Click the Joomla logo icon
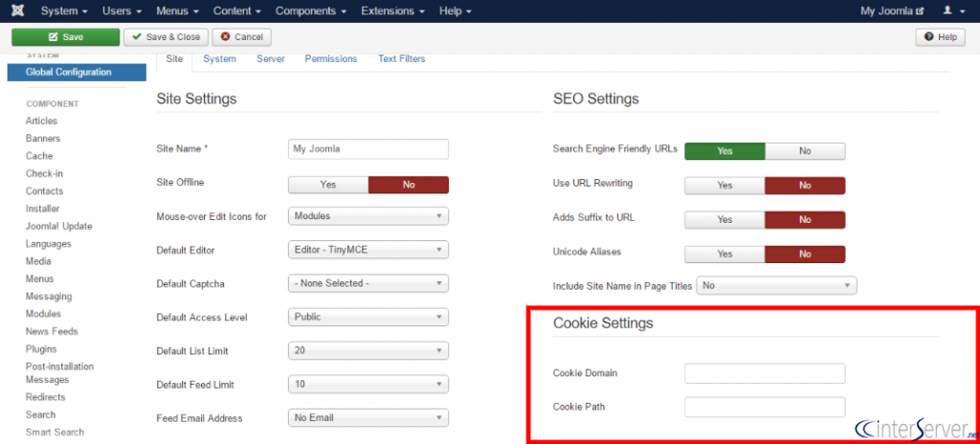980x444 pixels. (x=18, y=11)
